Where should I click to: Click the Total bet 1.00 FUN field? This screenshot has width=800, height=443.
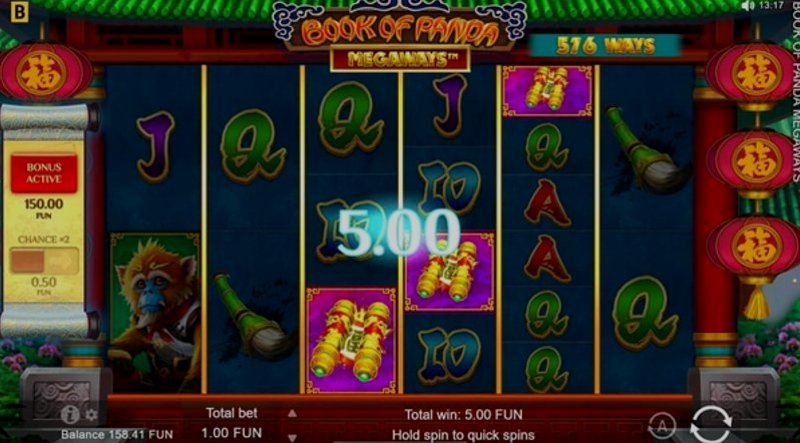pos(232,423)
